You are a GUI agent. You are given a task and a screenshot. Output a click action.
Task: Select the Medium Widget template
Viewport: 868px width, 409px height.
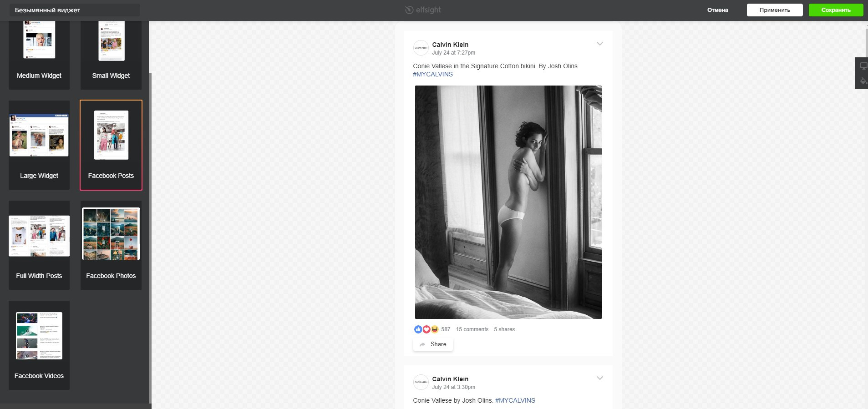[x=39, y=55]
